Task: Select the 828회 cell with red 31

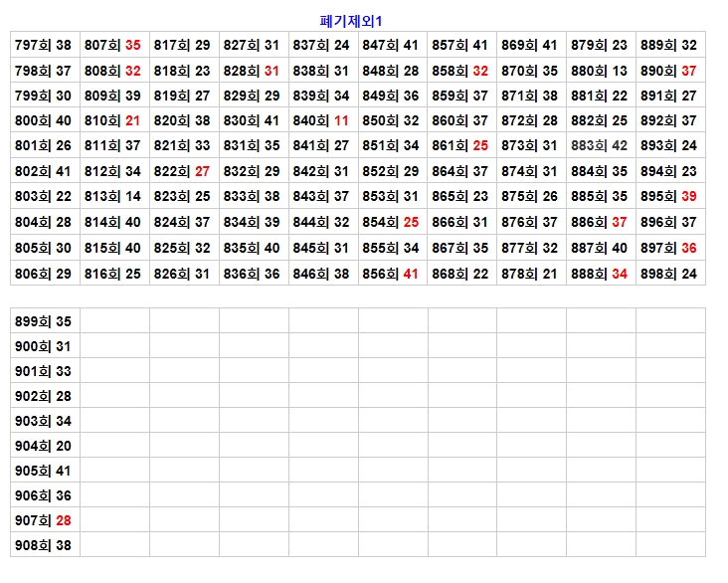Action: click(253, 71)
